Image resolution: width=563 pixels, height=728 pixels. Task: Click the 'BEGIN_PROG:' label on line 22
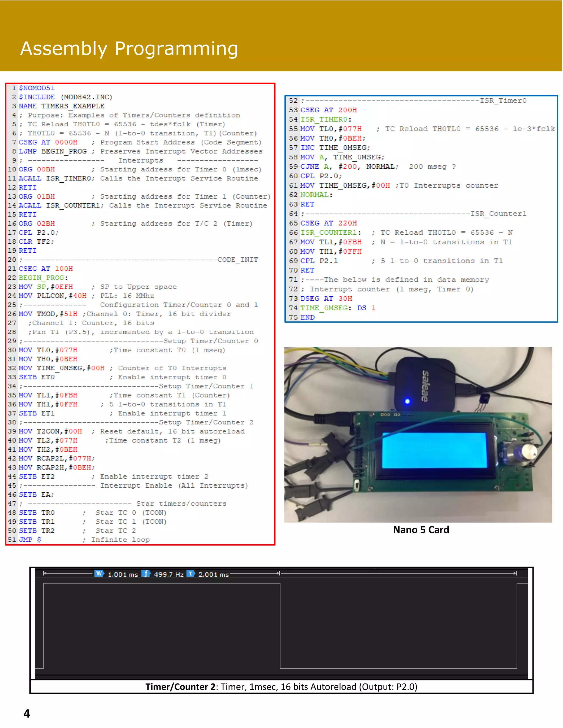coord(43,278)
